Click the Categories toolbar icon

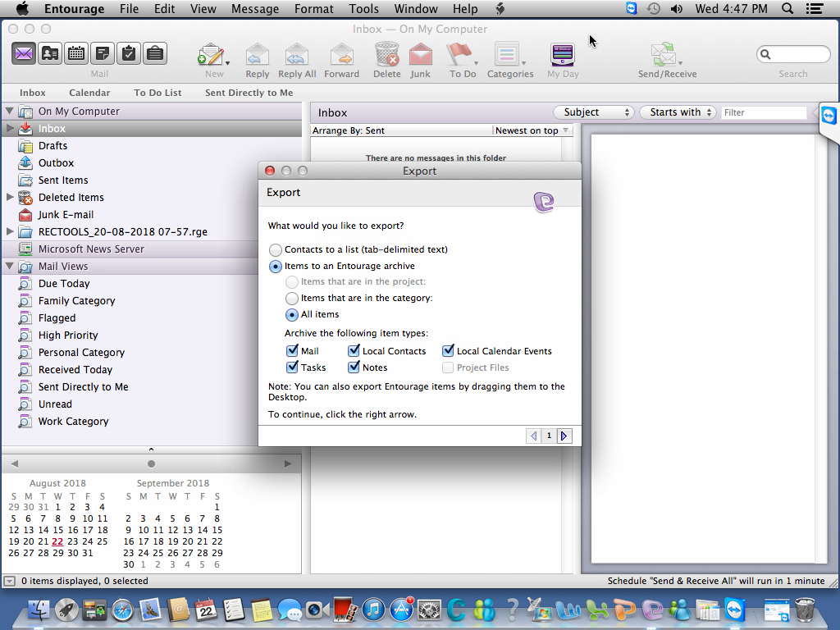[506, 55]
